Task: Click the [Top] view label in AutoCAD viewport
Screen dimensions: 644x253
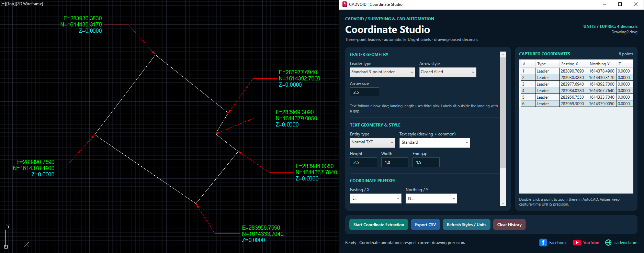Action: 11,4
